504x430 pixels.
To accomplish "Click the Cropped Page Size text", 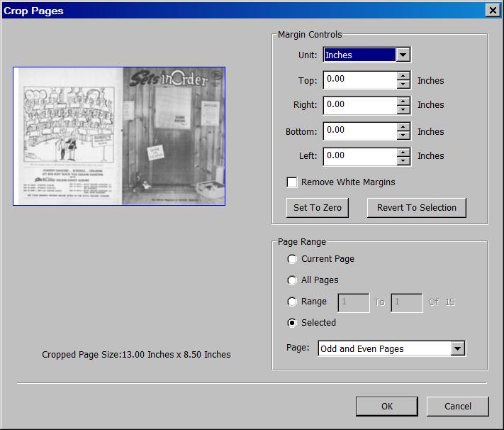I will click(x=136, y=355).
